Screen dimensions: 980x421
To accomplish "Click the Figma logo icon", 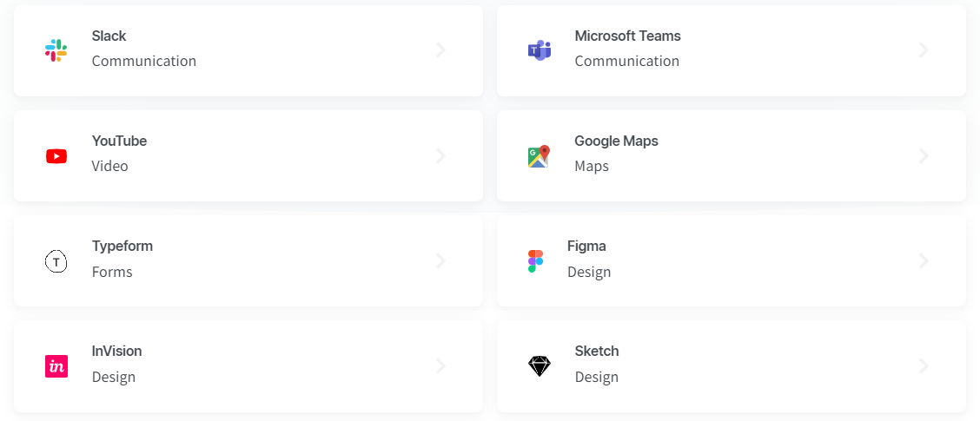I will click(x=536, y=261).
